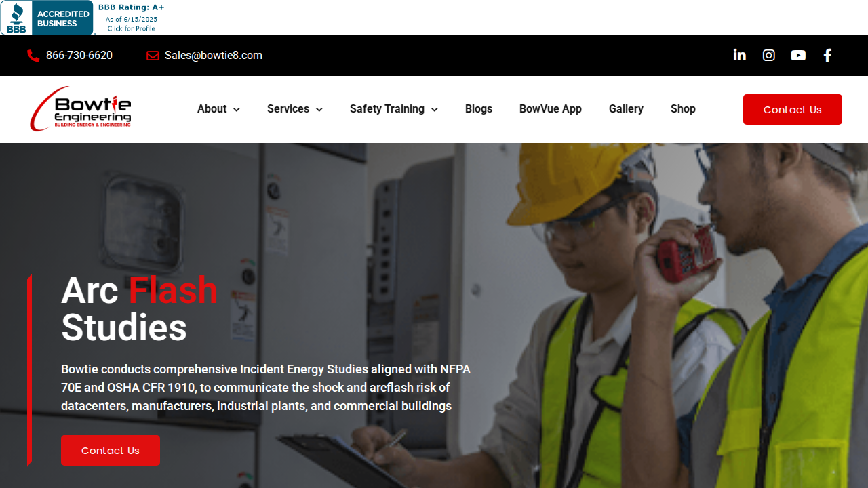This screenshot has height=488, width=868.
Task: Click the red envelope email icon
Action: pyautogui.click(x=153, y=56)
